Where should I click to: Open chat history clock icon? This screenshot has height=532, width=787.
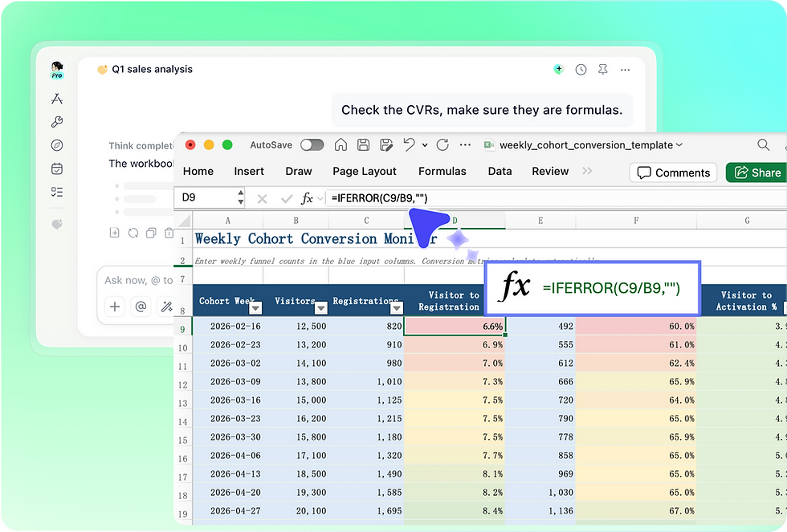581,70
